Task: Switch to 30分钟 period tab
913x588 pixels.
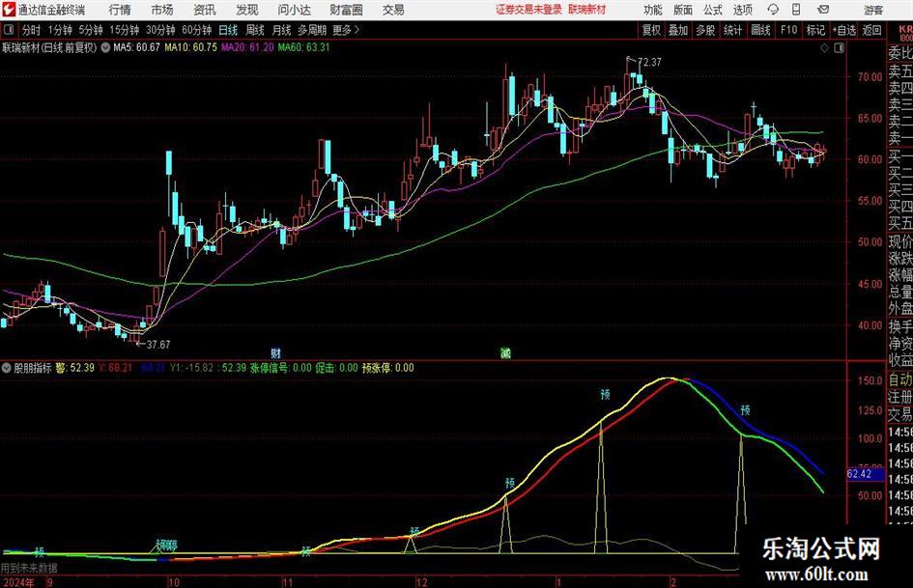Action: pyautogui.click(x=160, y=30)
